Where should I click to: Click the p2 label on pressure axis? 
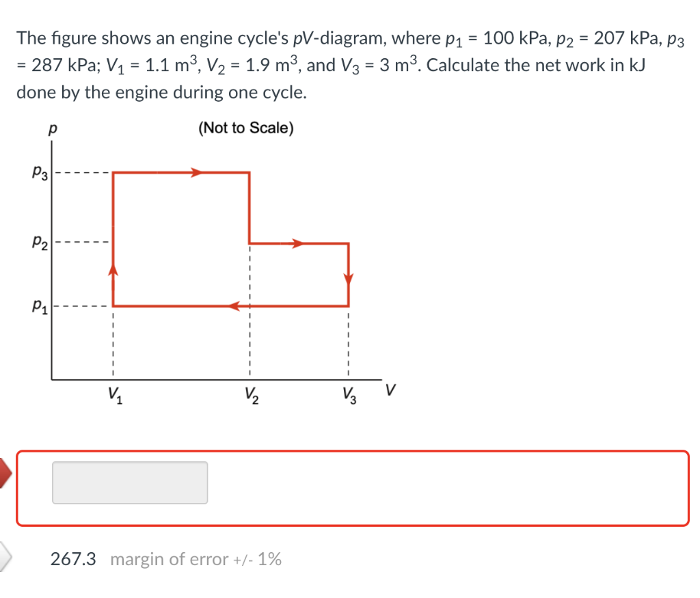[38, 241]
